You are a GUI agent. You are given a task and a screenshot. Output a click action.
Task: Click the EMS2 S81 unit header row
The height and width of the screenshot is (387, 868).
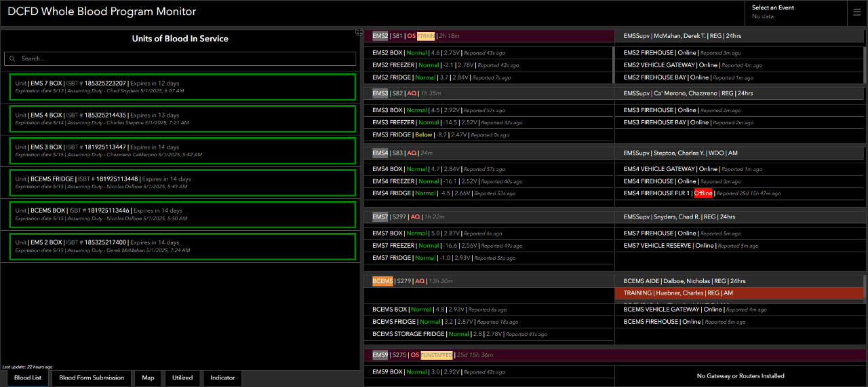pyautogui.click(x=489, y=36)
